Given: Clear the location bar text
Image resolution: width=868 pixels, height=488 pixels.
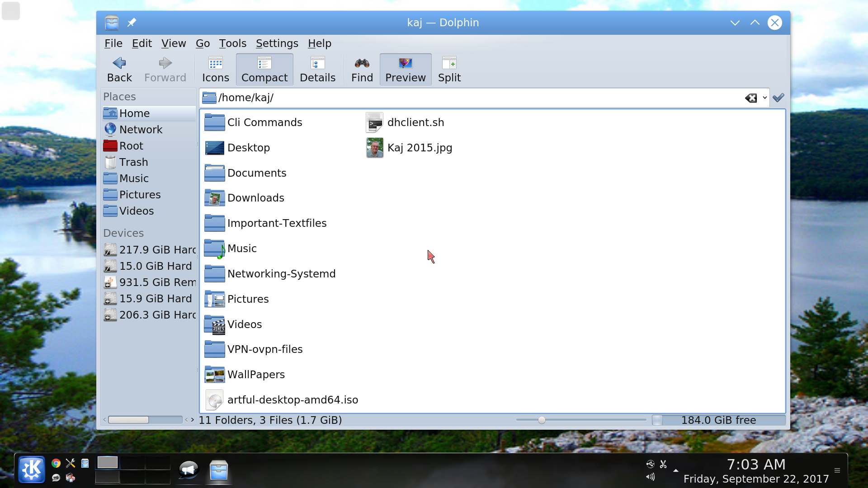Looking at the screenshot, I should point(751,98).
